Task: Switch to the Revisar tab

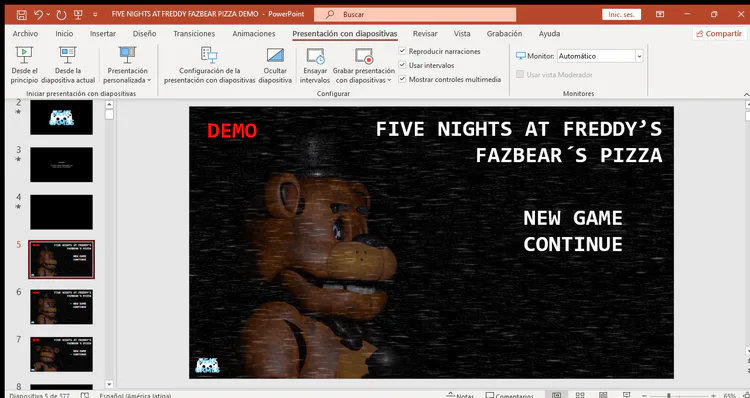Action: tap(425, 33)
